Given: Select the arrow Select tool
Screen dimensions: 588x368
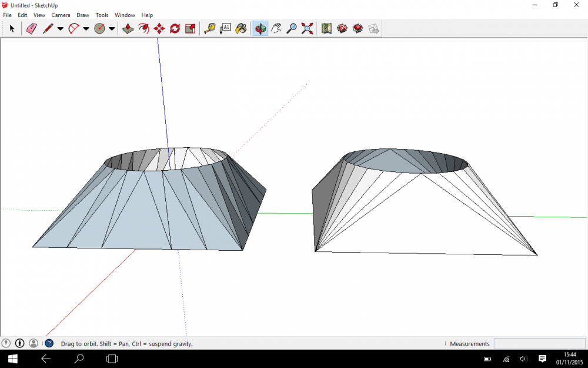Looking at the screenshot, I should point(12,28).
